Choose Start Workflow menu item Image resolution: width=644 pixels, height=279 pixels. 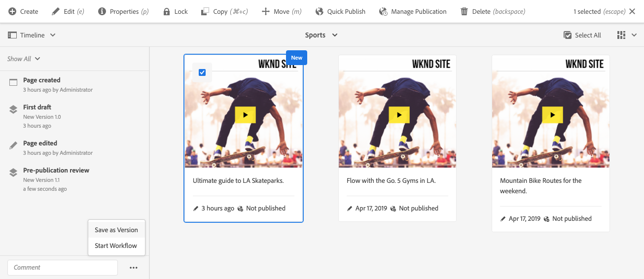pyautogui.click(x=116, y=245)
